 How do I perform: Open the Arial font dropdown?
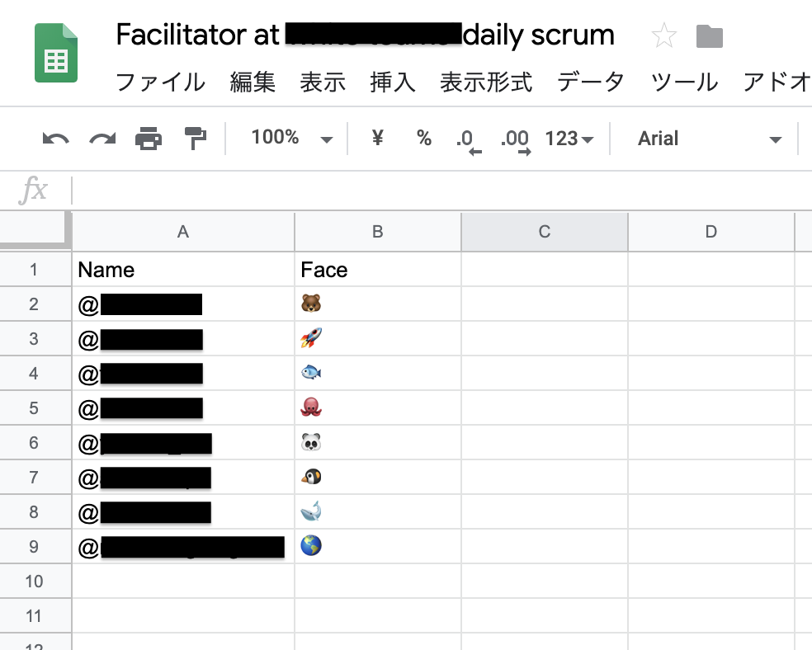coord(709,139)
